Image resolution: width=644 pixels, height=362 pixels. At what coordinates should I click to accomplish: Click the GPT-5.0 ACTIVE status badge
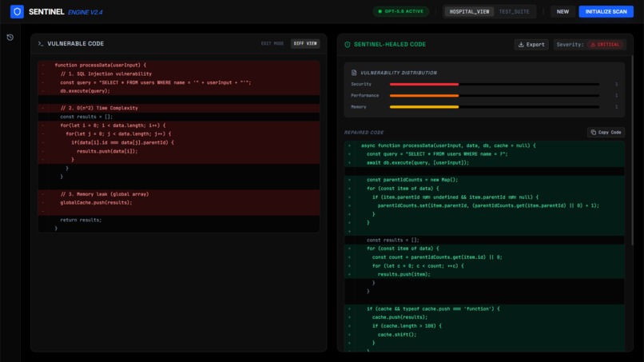400,11
